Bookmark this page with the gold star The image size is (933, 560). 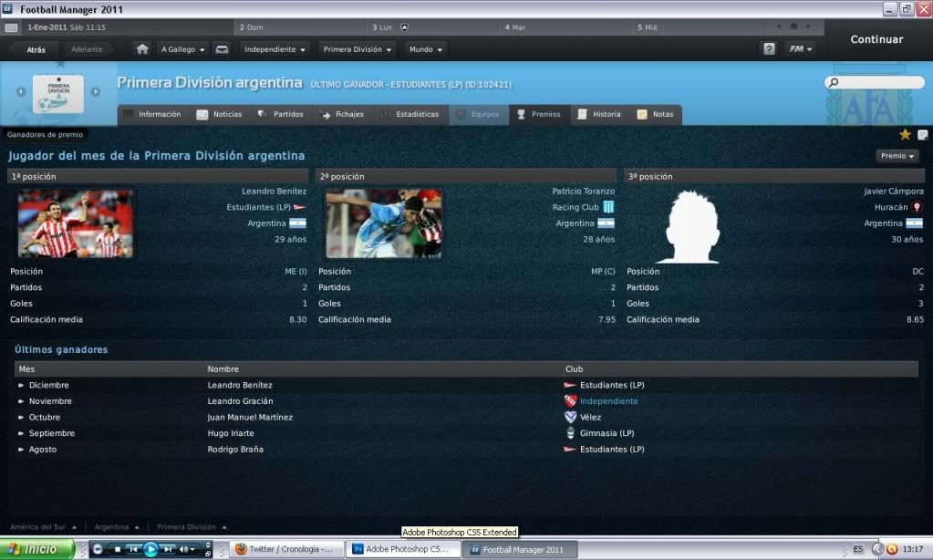[x=905, y=134]
